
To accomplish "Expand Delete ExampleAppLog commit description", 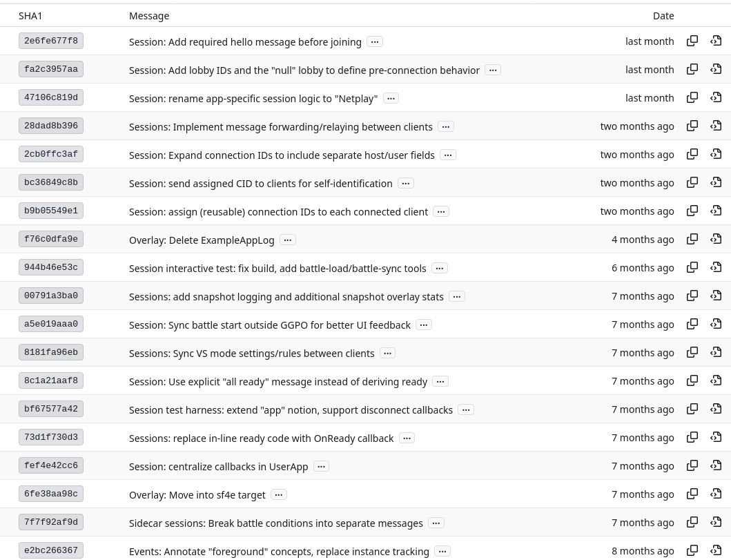I will [288, 240].
